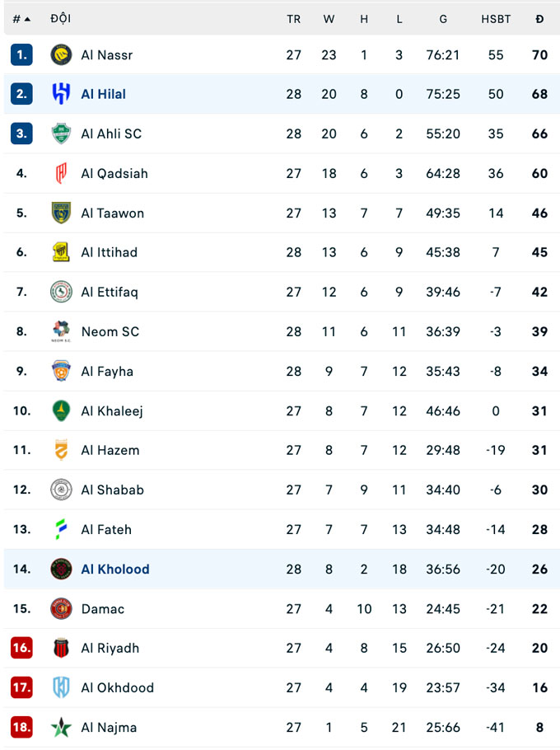Click the Al Taawon yellow club logo
Viewport: 560px width, 750px height.
coord(62,213)
